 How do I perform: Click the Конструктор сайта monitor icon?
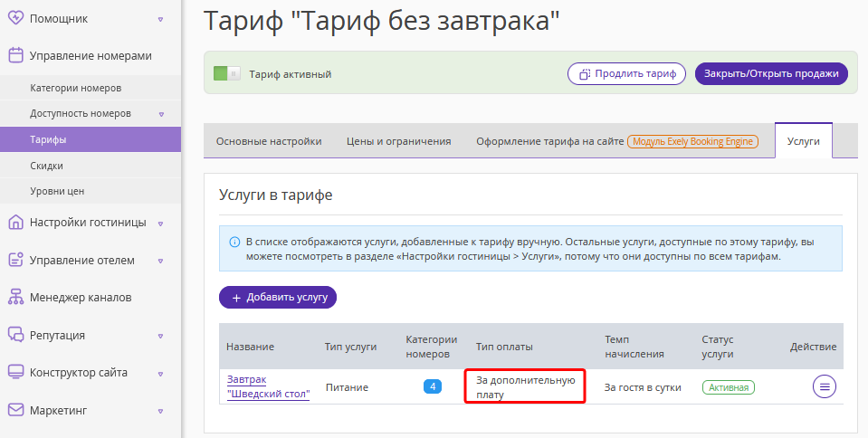point(16,372)
